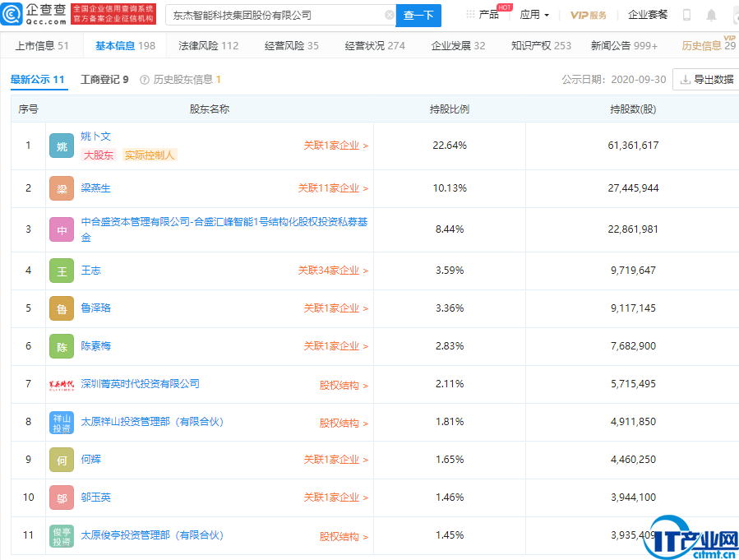Open 企业套餐 link

point(648,15)
